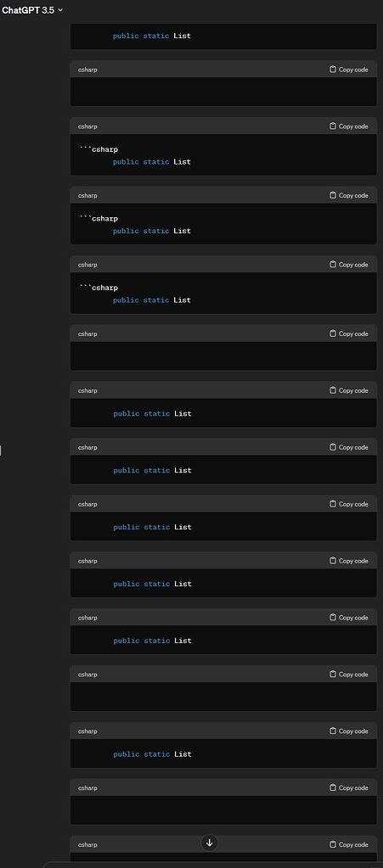This screenshot has height=868, width=383.
Task: Click the ChatGPT 3.5 chevron arrow
Action: [59, 10]
